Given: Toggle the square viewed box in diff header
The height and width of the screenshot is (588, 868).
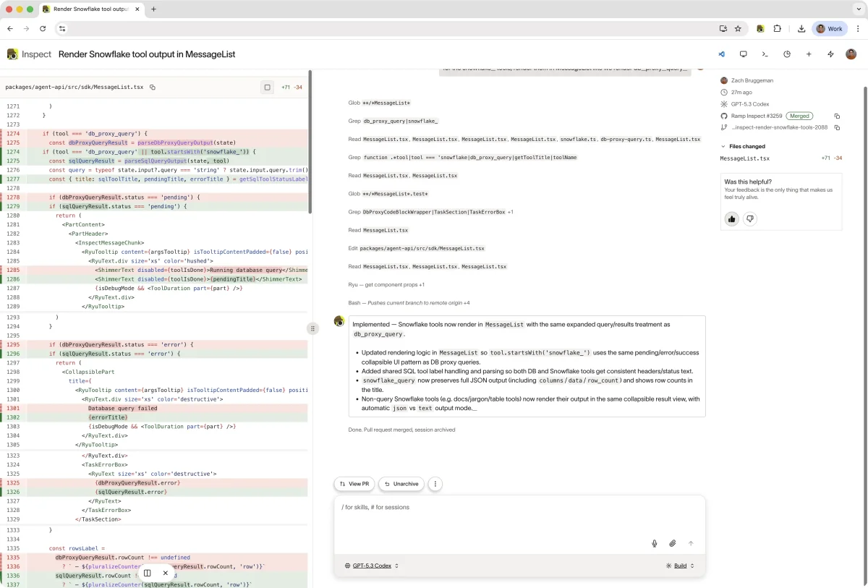Looking at the screenshot, I should [267, 87].
